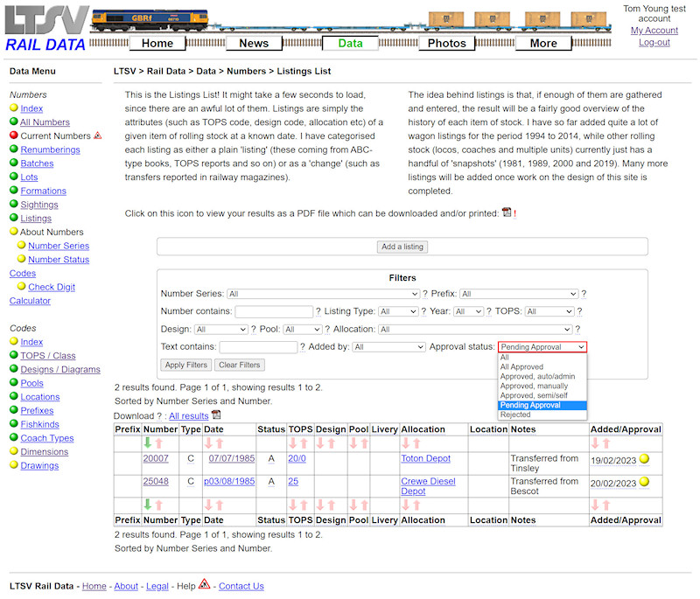Open the Added by dropdown

388,346
